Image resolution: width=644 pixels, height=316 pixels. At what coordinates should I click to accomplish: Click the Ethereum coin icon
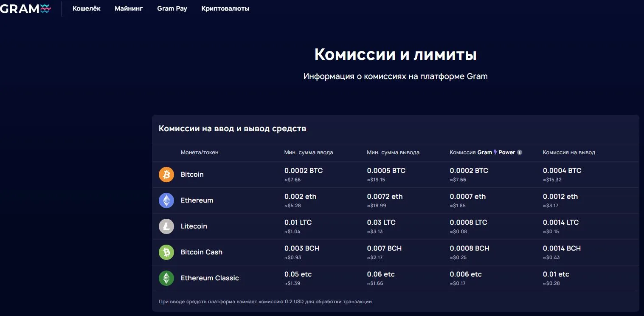click(x=166, y=200)
